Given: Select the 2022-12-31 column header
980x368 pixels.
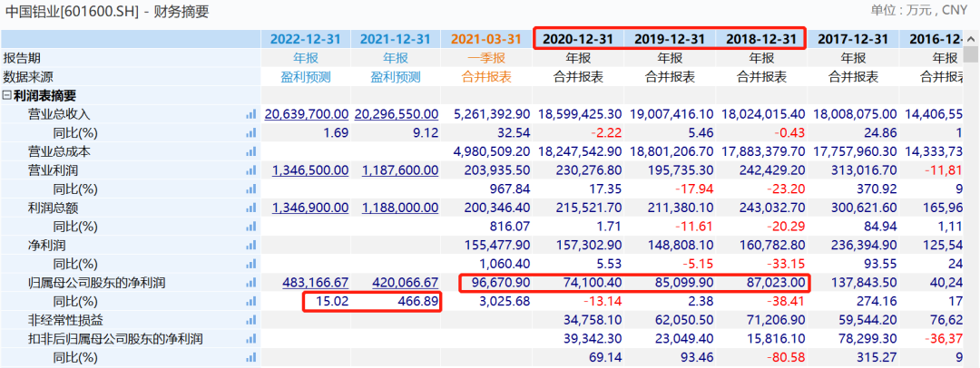Looking at the screenshot, I should 306,39.
